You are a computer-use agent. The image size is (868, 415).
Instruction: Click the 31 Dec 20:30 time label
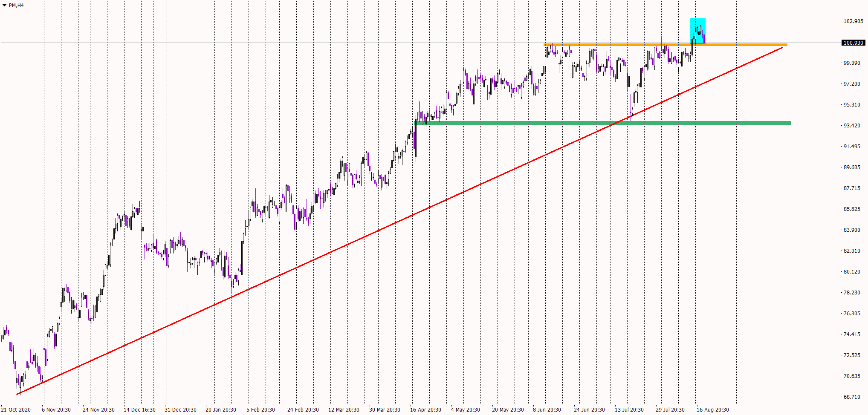[x=180, y=410]
